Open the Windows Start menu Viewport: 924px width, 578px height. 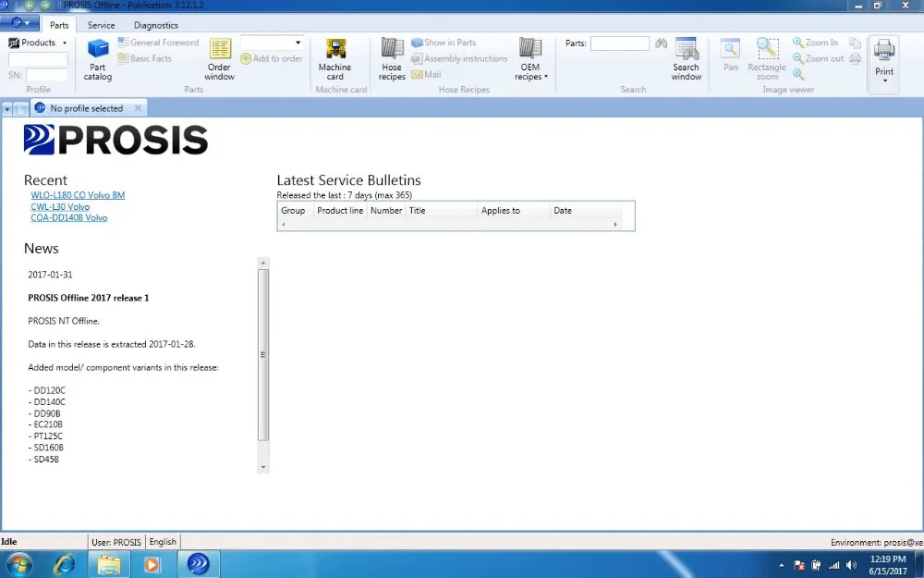click(18, 564)
